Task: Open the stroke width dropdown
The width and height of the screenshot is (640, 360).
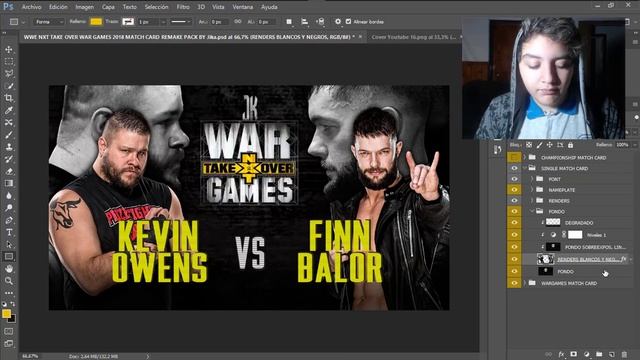Action: click(163, 22)
